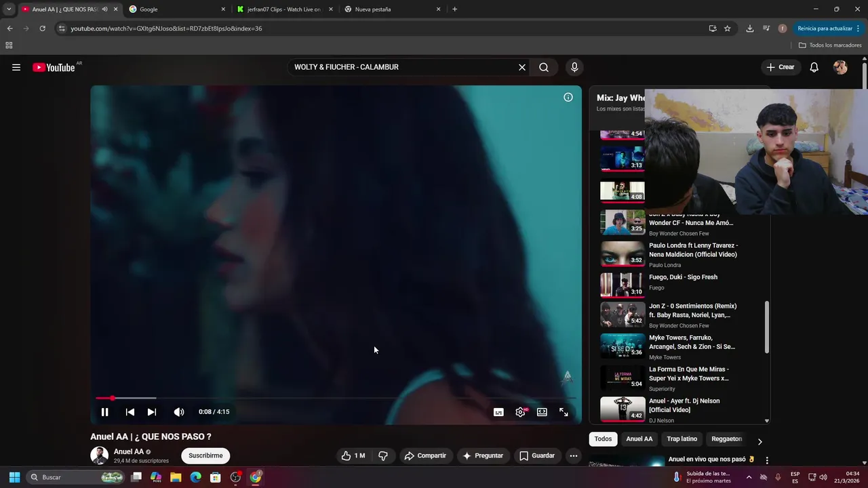The width and height of the screenshot is (868, 488).
Task: Open the 3:13 duration playlist thumbnail
Action: tap(623, 159)
